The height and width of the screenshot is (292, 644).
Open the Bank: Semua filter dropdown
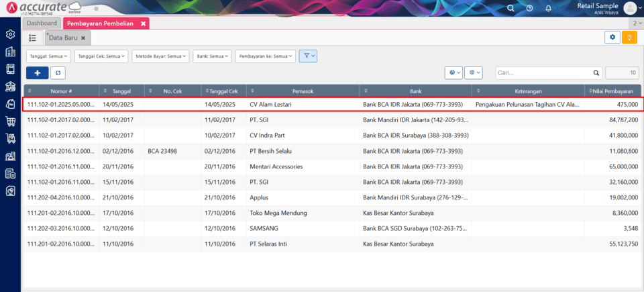(x=213, y=56)
